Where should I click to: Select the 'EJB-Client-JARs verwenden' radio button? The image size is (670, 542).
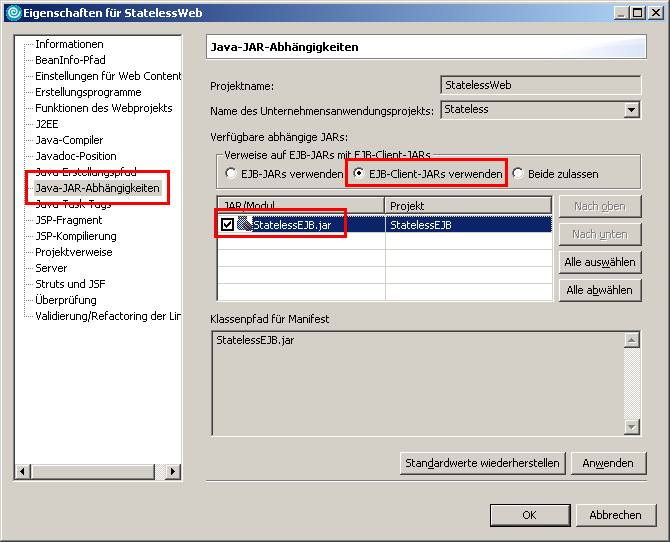point(359,173)
